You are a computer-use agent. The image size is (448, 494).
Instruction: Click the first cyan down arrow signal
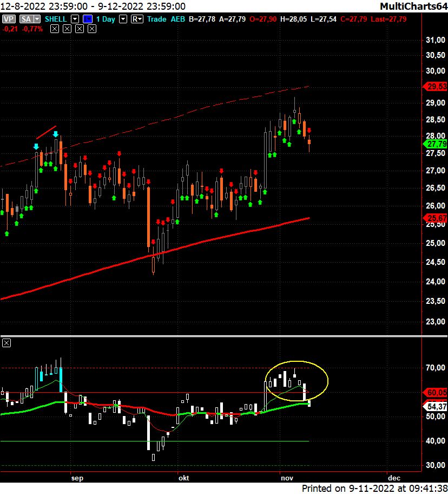click(x=36, y=146)
